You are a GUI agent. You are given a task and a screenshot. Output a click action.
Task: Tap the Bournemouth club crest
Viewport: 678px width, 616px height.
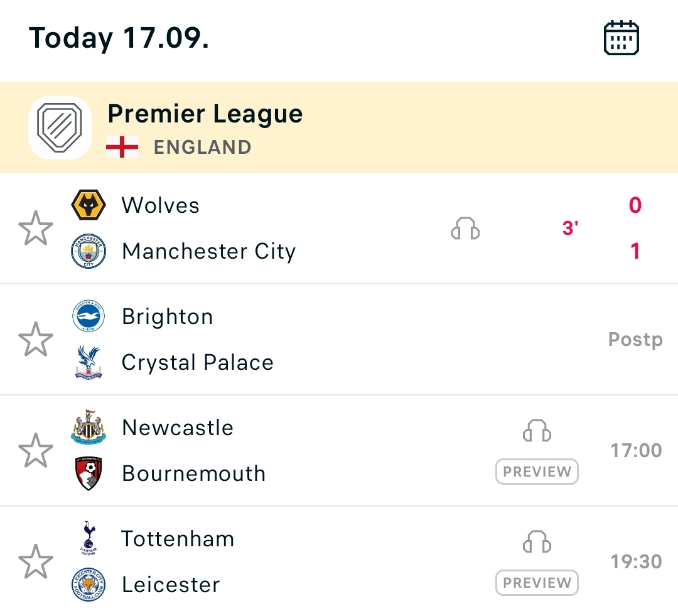[x=89, y=473]
